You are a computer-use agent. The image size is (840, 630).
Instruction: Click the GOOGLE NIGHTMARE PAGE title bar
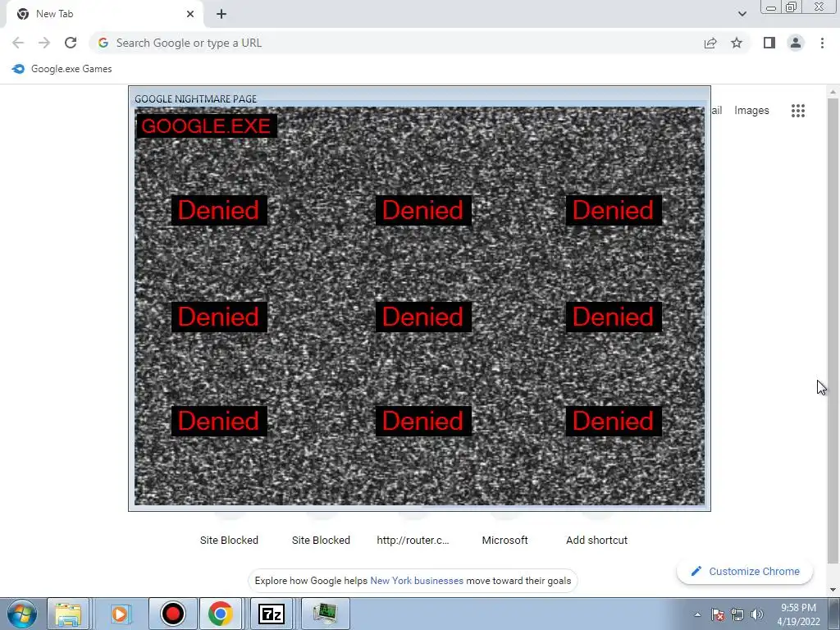pos(419,98)
